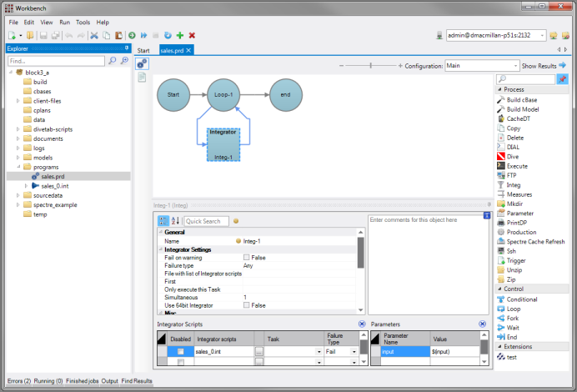This screenshot has width=577, height=392.
Task: Open the workflow diagram view icon
Action: 142,64
